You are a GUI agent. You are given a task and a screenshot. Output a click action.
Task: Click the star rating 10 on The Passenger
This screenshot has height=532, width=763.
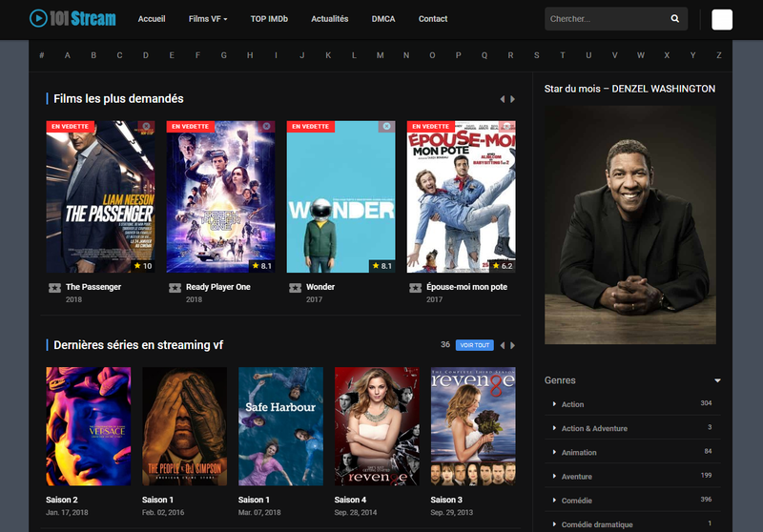tap(143, 266)
